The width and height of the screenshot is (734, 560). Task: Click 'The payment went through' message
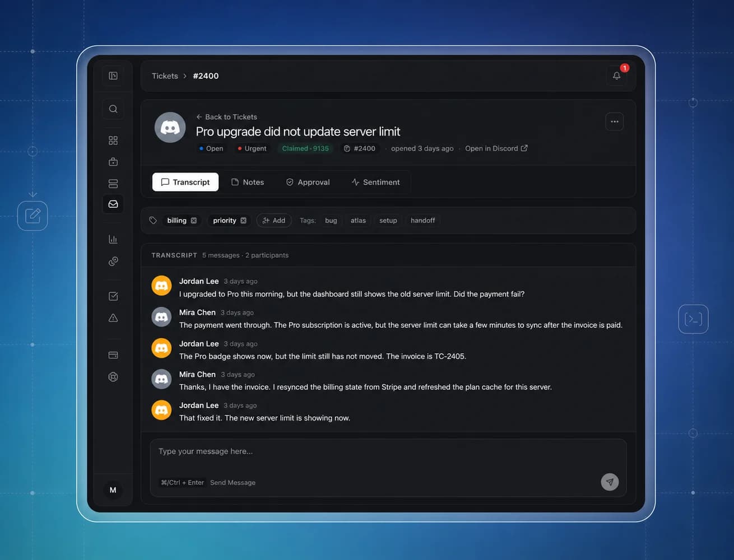pos(401,325)
